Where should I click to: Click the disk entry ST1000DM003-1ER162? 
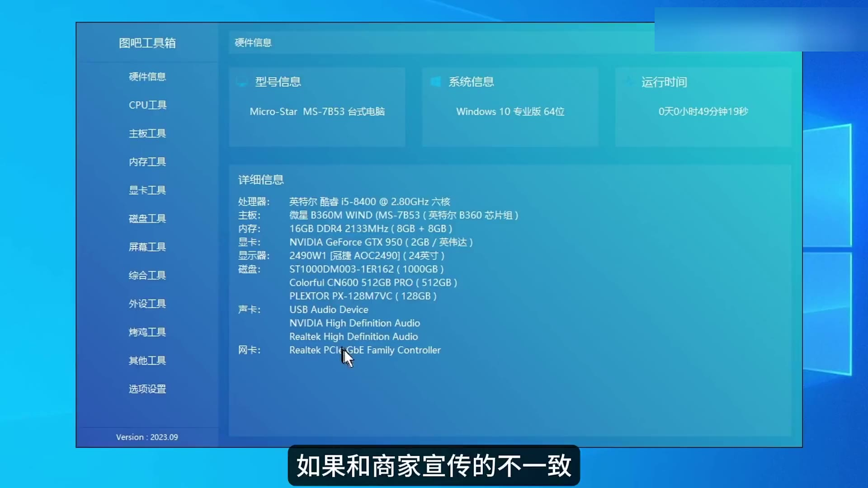point(366,269)
